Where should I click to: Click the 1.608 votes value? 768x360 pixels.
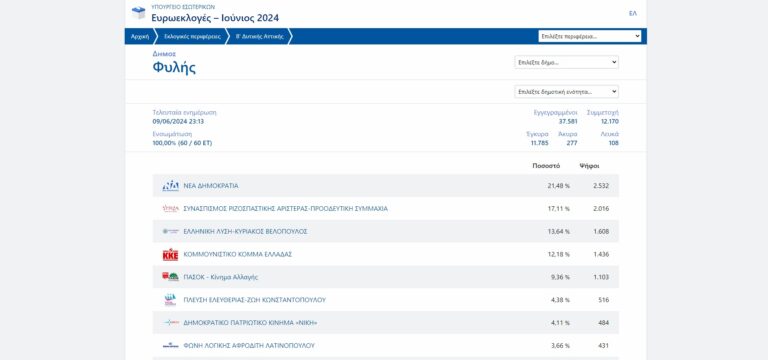(601, 231)
